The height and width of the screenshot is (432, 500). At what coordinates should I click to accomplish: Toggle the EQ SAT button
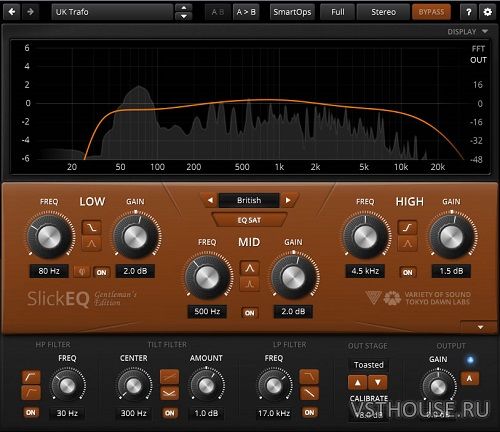tap(249, 220)
